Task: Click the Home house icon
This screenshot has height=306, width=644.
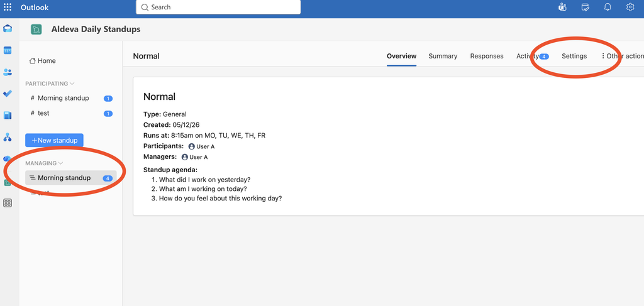Action: pos(33,61)
